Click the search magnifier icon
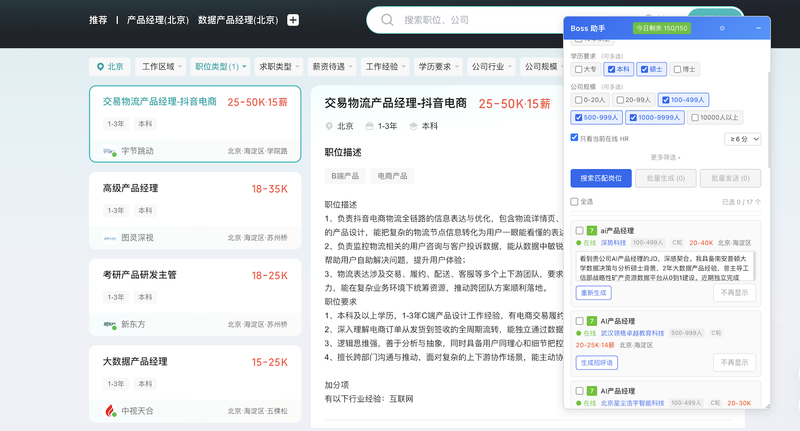The image size is (800, 431). pos(387,20)
